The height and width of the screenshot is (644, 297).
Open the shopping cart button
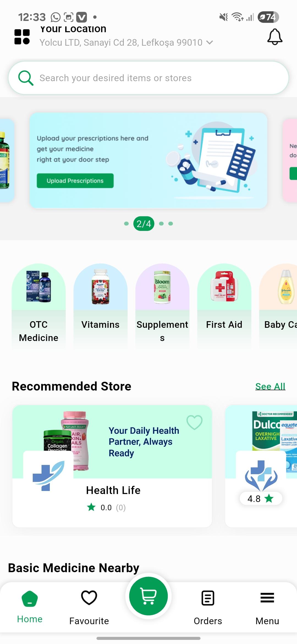point(148,596)
